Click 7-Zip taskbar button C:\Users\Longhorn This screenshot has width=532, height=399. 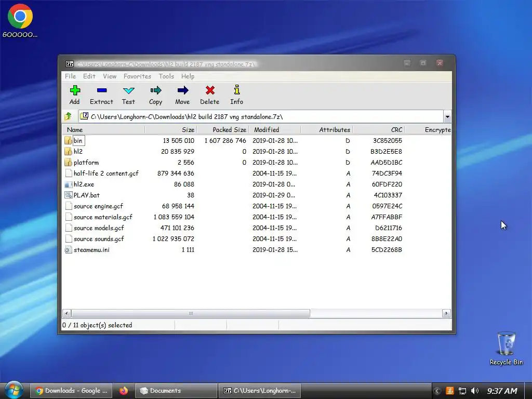260,391
